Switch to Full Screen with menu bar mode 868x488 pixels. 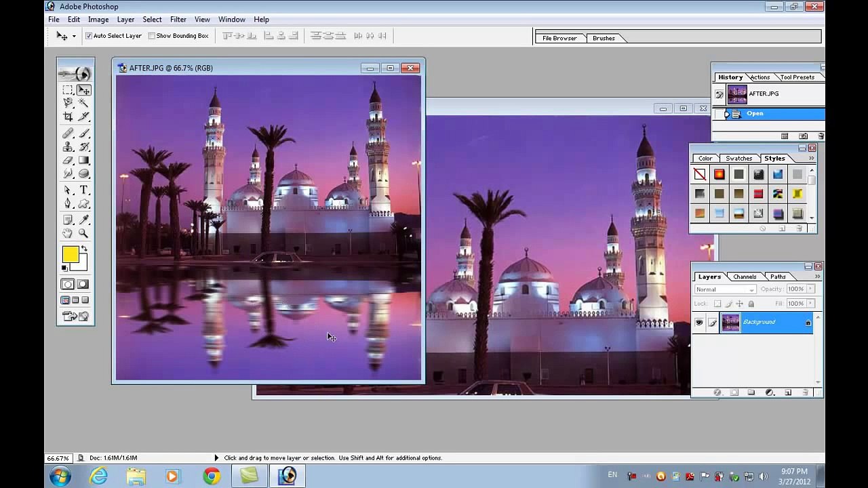(x=75, y=300)
